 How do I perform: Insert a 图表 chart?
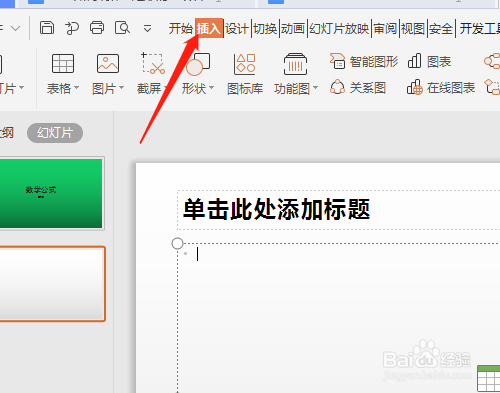tap(429, 61)
